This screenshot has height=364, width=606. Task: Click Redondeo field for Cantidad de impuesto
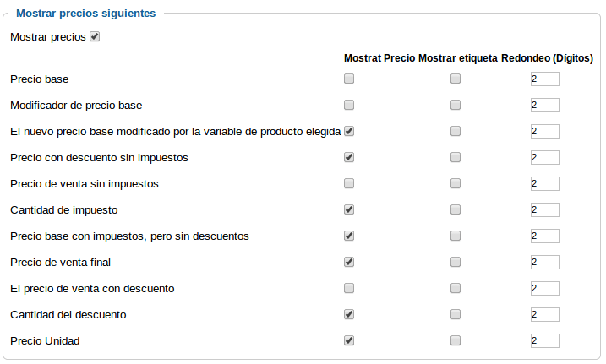[x=545, y=210]
